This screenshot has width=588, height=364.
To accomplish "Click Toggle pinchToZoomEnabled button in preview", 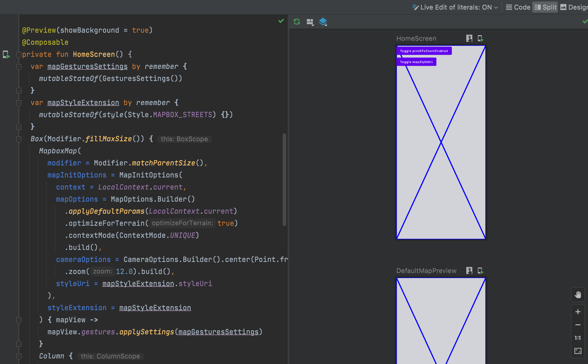I will 424,51.
